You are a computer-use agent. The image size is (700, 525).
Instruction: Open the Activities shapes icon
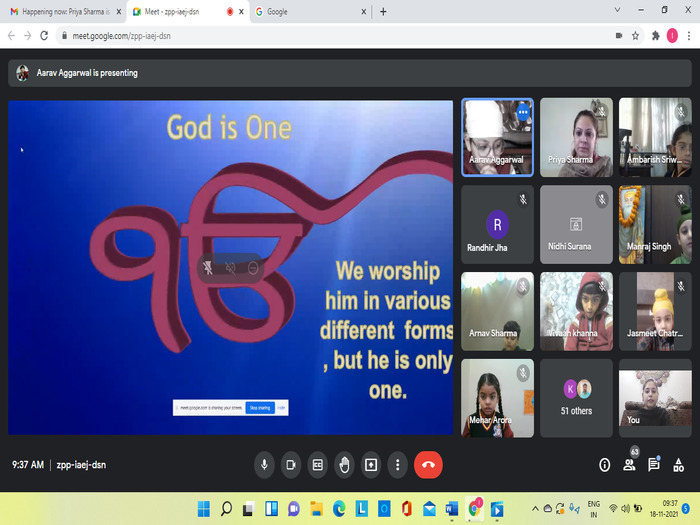click(679, 465)
